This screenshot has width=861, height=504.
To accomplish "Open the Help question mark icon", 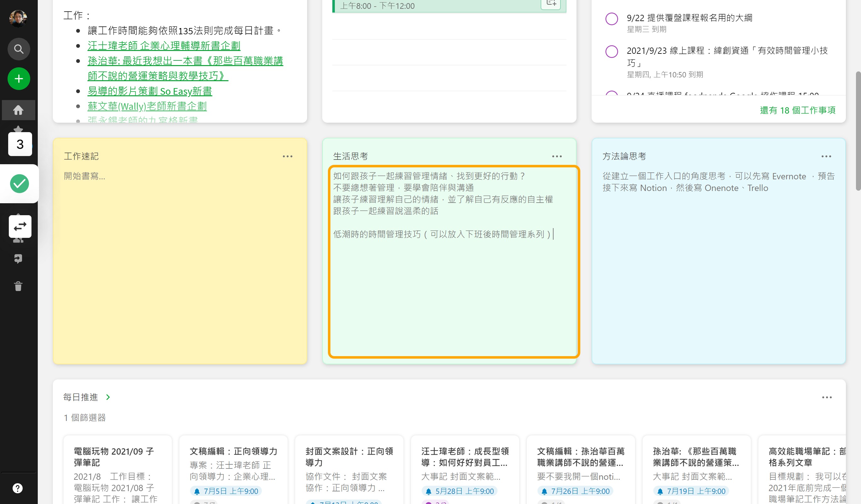I will tap(18, 488).
